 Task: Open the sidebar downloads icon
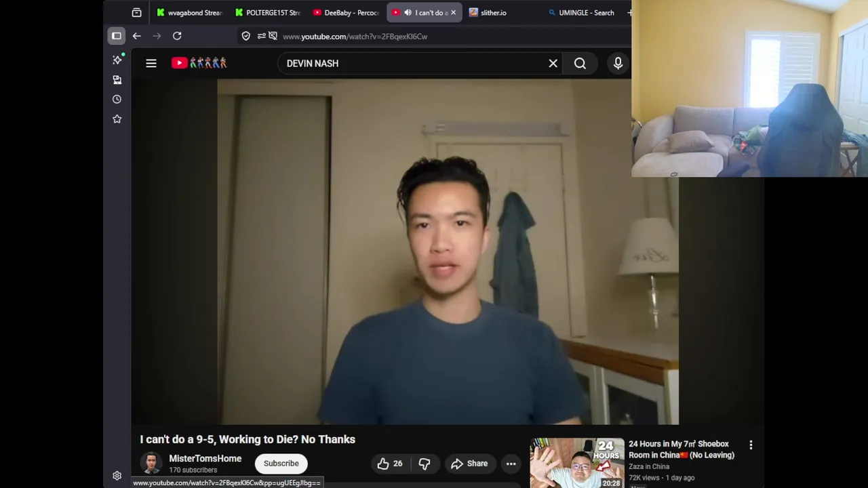coord(117,79)
